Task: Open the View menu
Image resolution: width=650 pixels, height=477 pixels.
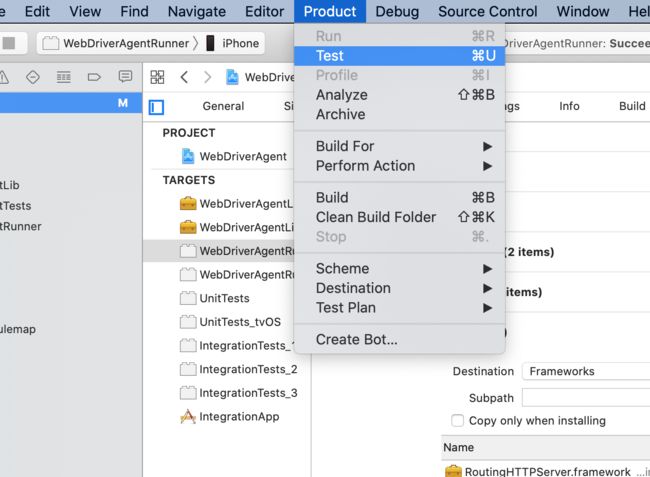Action: point(85,11)
